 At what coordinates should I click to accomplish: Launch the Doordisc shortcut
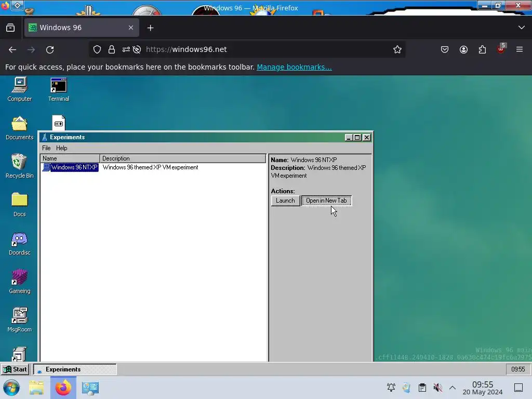pos(20,243)
